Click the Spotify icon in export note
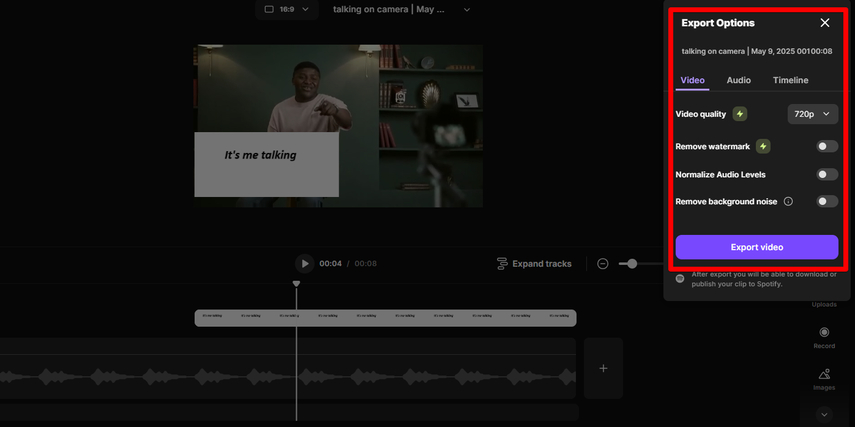This screenshot has height=427, width=855. 680,279
